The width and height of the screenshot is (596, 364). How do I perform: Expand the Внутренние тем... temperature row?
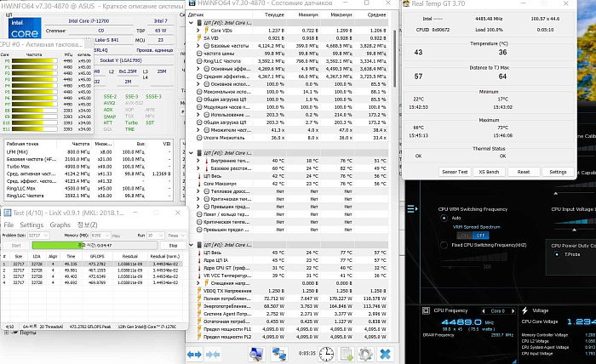[x=198, y=161]
